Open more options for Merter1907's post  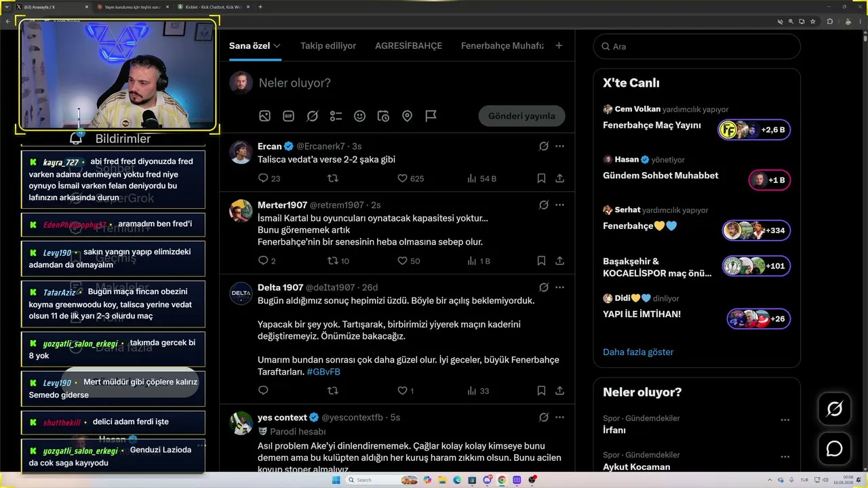click(x=559, y=205)
